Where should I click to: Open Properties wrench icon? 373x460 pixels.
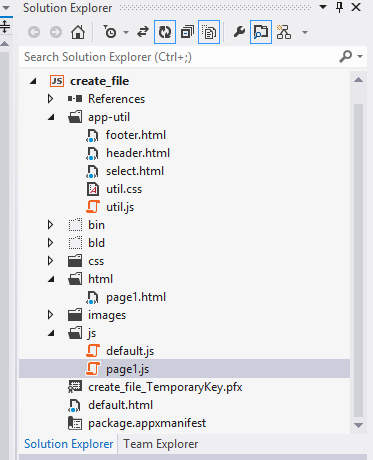point(239,32)
